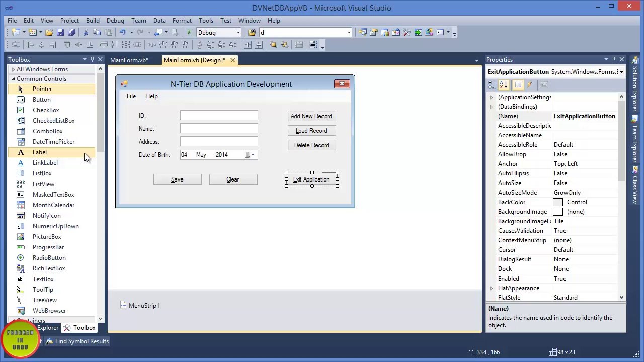Expand the All Windows Forms group
The height and width of the screenshot is (362, 644).
point(13,69)
